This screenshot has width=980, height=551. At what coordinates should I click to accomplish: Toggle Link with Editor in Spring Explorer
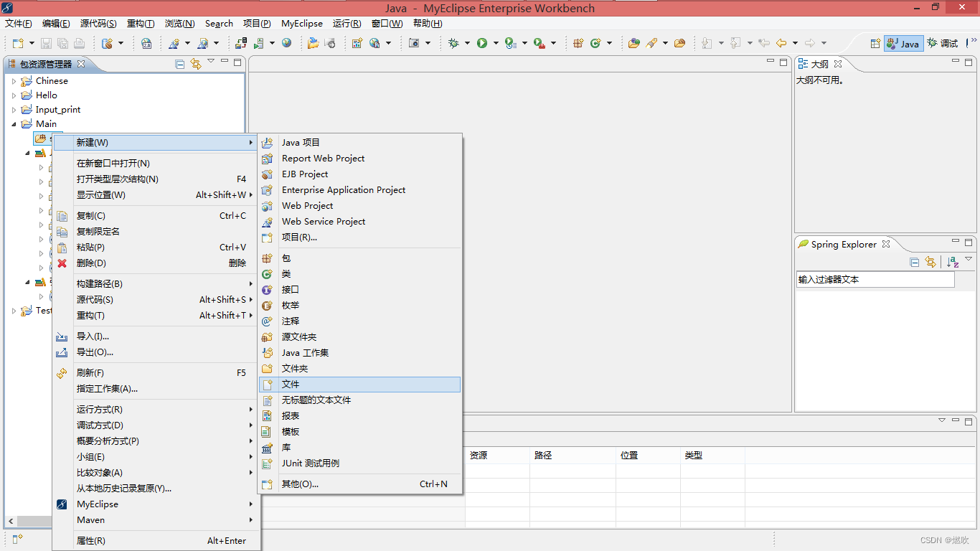point(930,263)
